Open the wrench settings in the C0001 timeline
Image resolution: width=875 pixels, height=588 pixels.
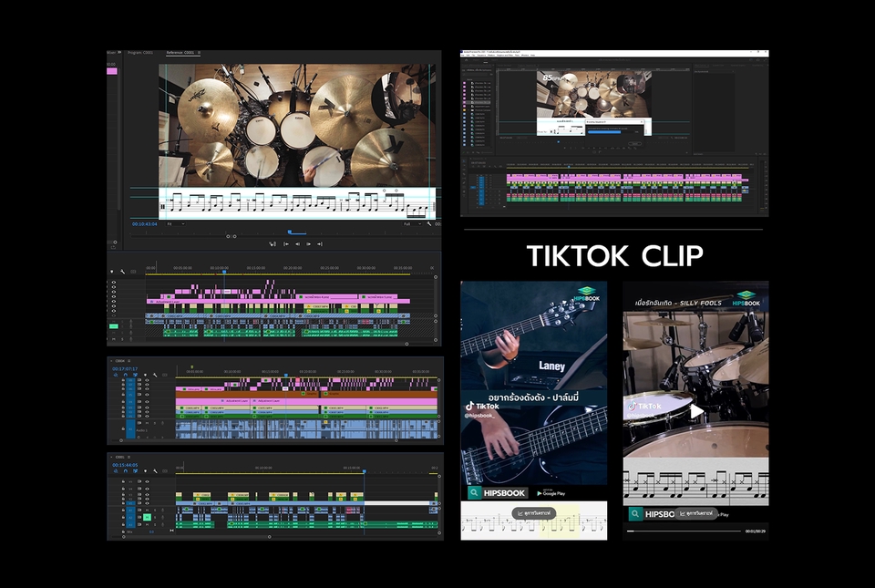click(155, 470)
